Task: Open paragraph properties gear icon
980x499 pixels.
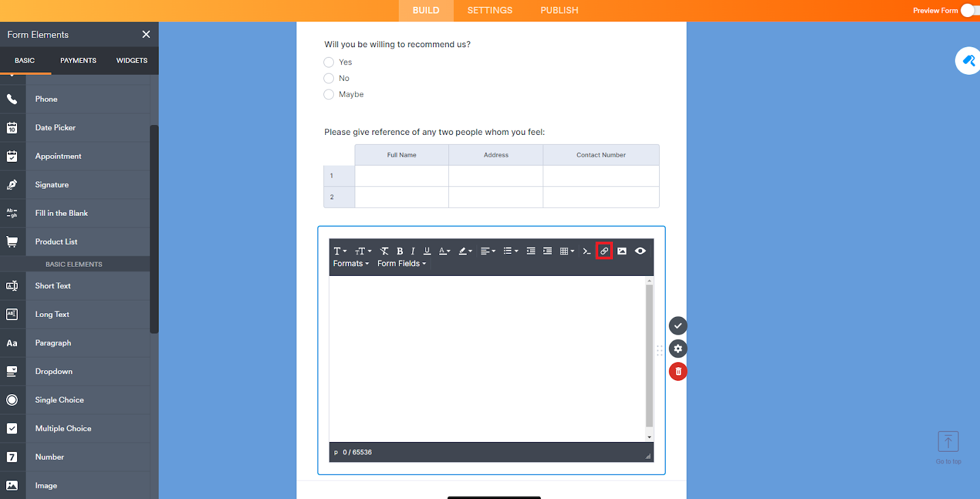Action: coord(678,348)
